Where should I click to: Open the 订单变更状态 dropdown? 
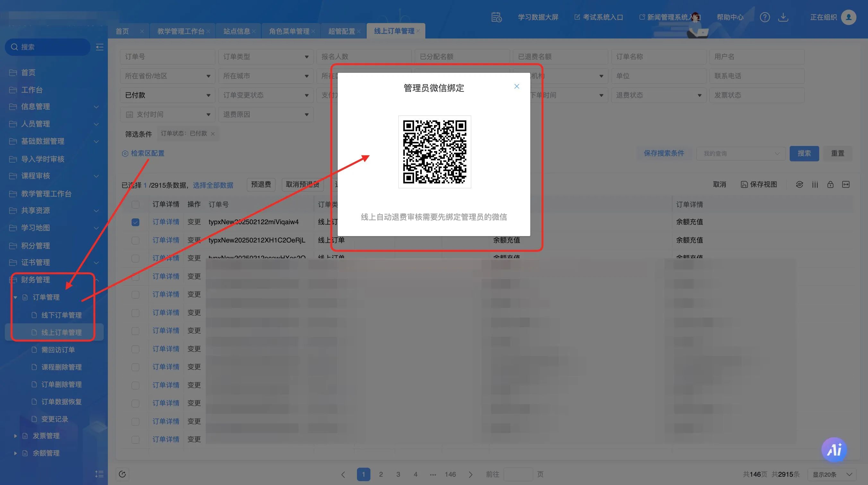click(266, 95)
